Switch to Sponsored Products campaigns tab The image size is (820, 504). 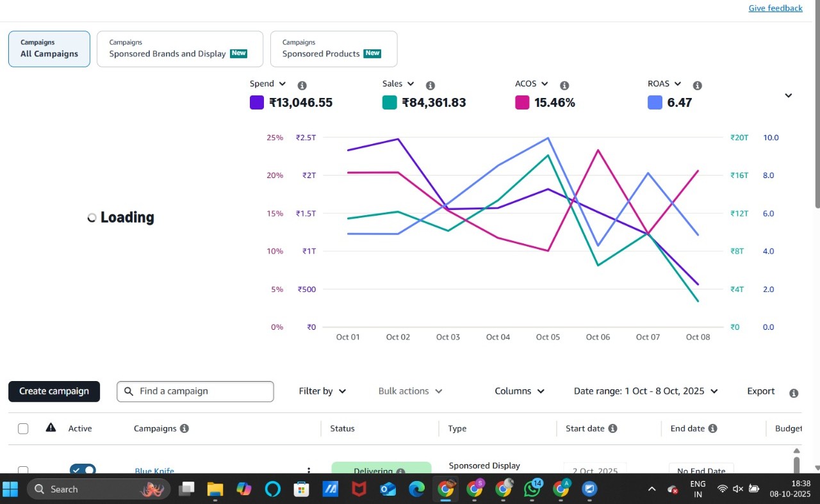333,49
